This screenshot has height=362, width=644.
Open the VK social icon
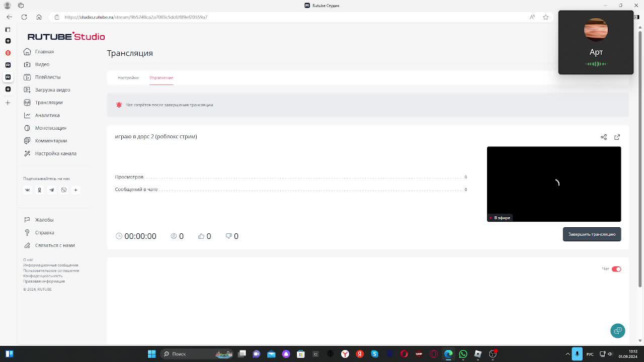(x=27, y=190)
